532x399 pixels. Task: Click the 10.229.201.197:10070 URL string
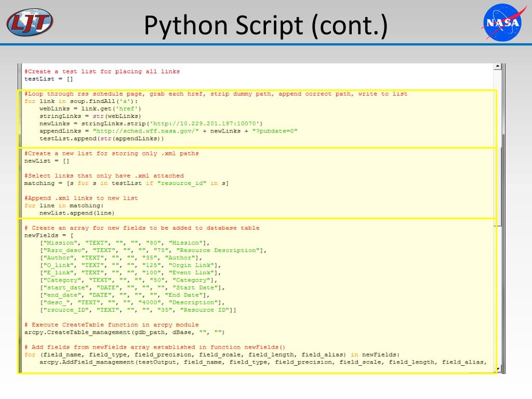point(206,124)
